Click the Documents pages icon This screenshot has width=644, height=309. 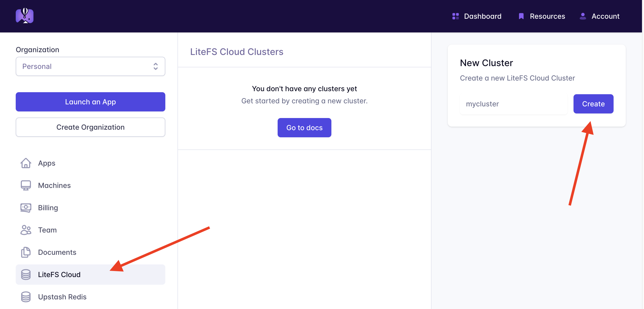point(26,252)
